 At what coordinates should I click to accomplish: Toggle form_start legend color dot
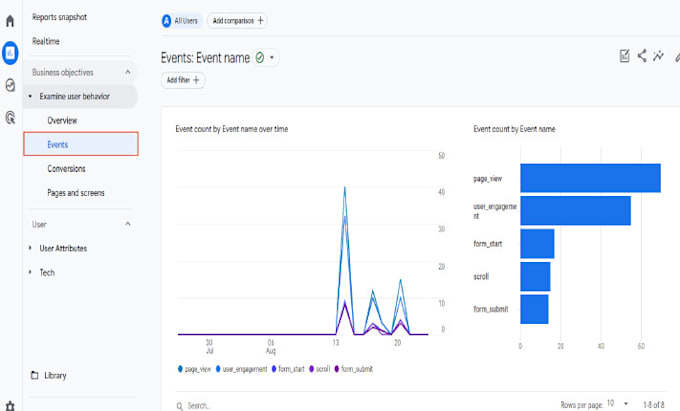click(x=274, y=369)
